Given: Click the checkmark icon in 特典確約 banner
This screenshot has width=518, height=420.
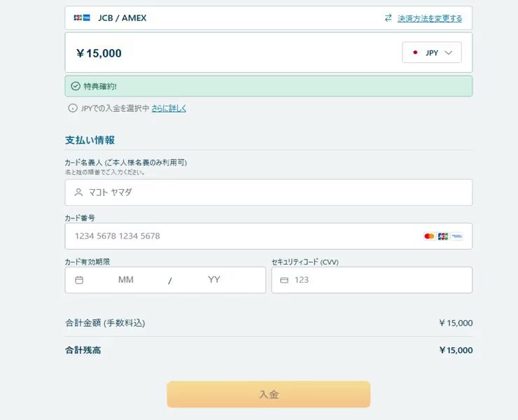Looking at the screenshot, I should pyautogui.click(x=76, y=86).
